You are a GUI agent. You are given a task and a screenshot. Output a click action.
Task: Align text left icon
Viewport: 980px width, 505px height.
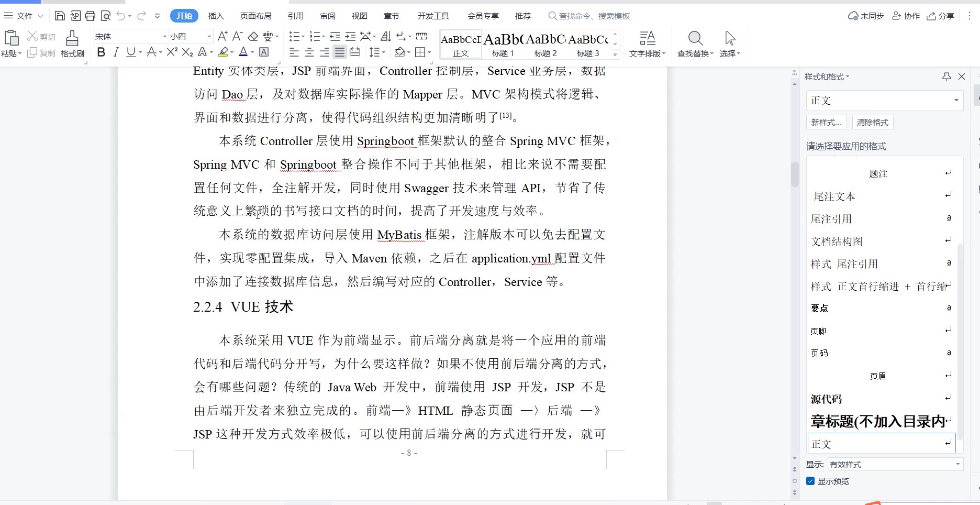pyautogui.click(x=294, y=52)
